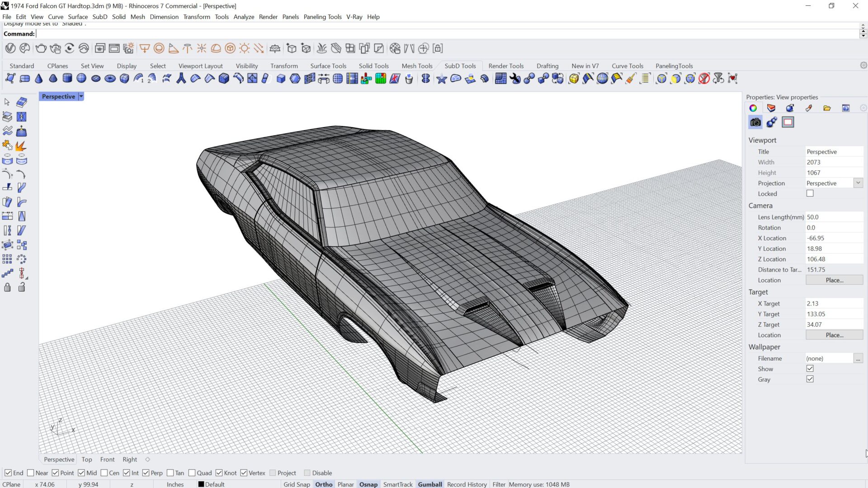Uncheck the Gray wallpaper option
Image resolution: width=868 pixels, height=488 pixels.
pyautogui.click(x=810, y=379)
